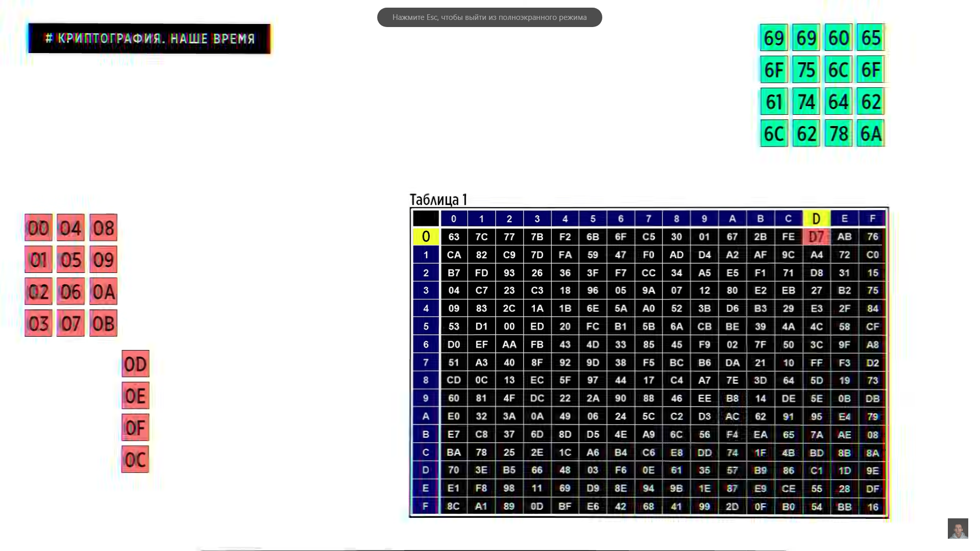
Task: Click the Криптография. Наше время title banner
Action: click(x=150, y=39)
